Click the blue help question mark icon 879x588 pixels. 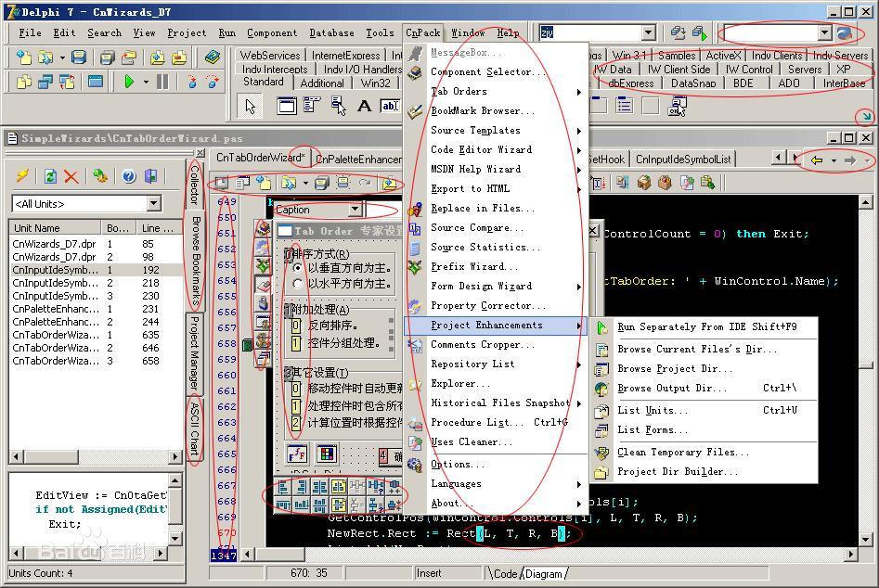click(x=129, y=177)
